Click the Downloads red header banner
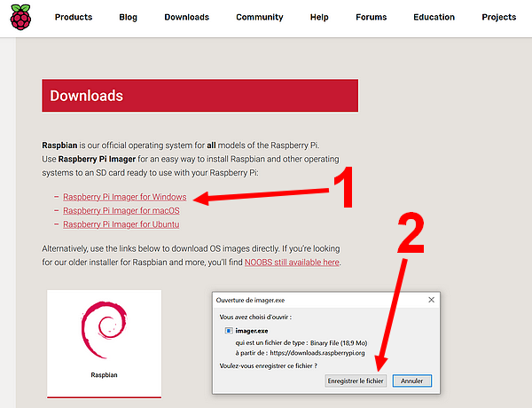 click(200, 96)
